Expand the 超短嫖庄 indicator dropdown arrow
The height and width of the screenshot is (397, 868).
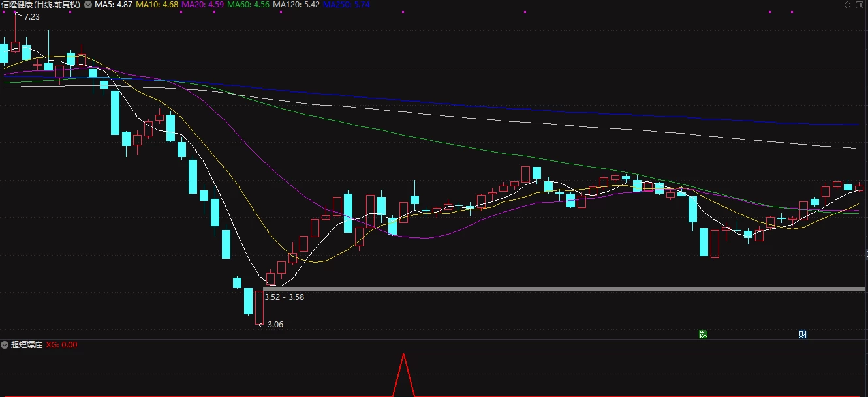(5, 344)
